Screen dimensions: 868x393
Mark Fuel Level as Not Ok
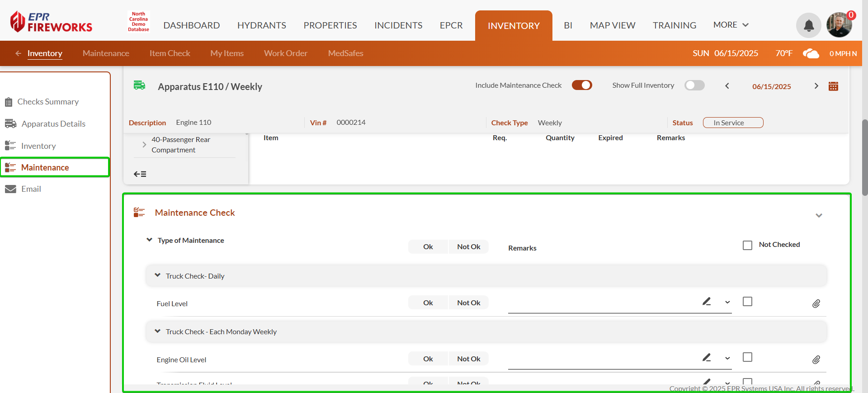468,303
